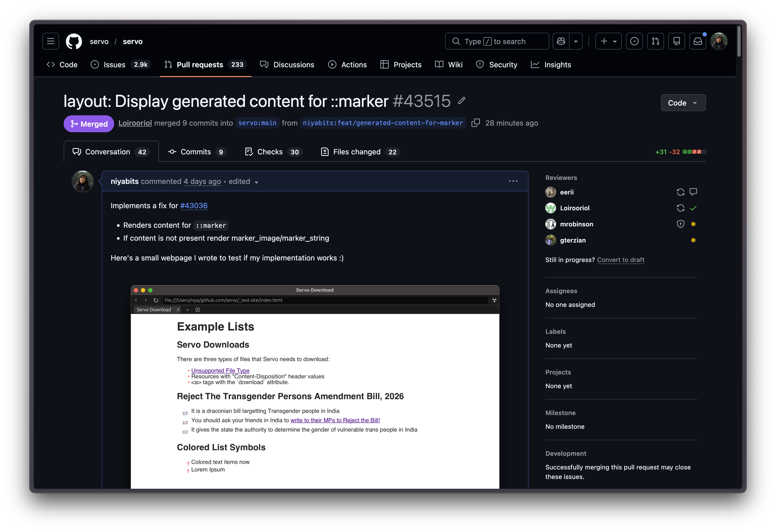
Task: Click the diffstat color bar
Action: pos(694,152)
